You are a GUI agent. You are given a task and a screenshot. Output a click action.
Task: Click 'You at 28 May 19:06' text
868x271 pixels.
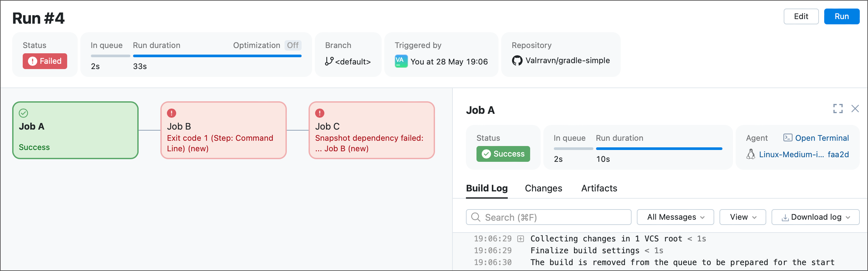(449, 62)
